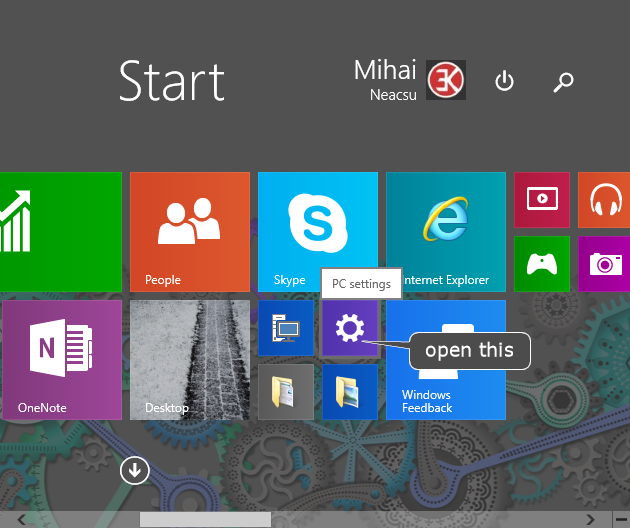
Task: Open the OneNote tile
Action: pos(62,360)
